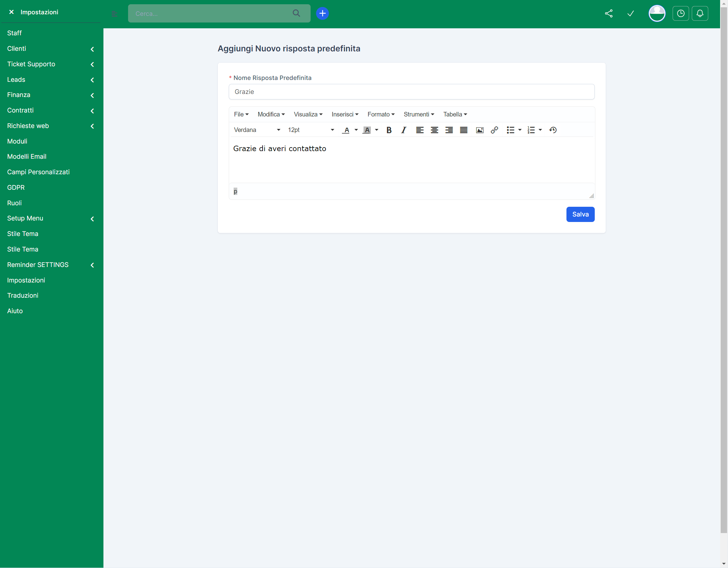Center align the text
Viewport: 728px width, 568px height.
click(434, 130)
